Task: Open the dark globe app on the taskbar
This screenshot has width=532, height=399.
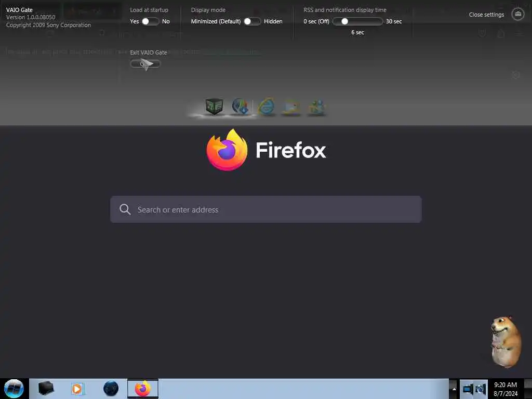Action: point(111,389)
